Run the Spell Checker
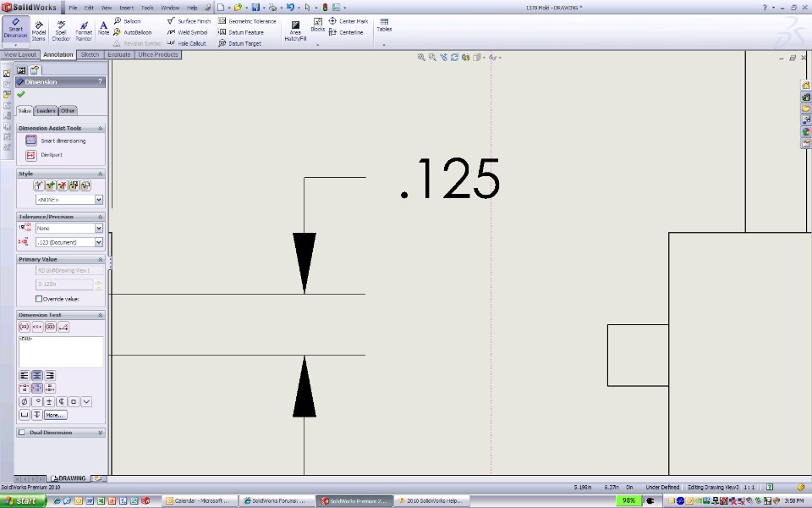812x508 pixels. pos(61,31)
